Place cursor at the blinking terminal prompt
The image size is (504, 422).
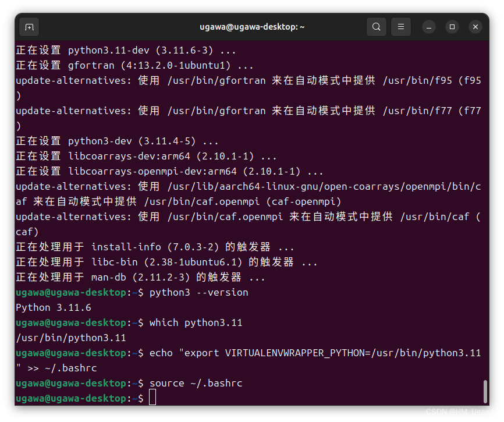point(152,397)
